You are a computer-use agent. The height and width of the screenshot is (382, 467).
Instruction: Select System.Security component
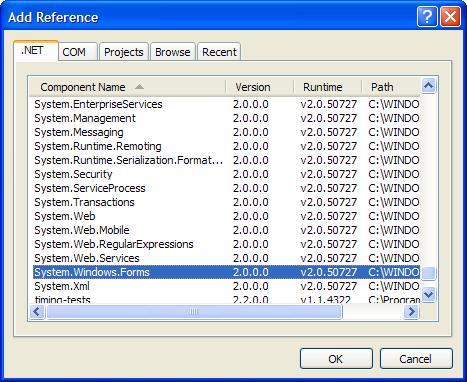226,174
